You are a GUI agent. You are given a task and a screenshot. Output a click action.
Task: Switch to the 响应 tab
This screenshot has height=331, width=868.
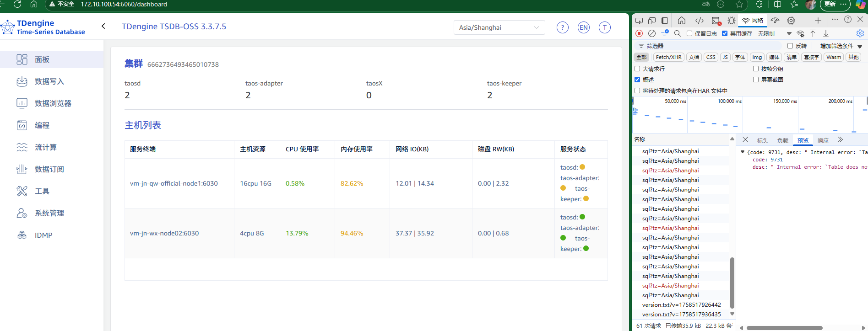pyautogui.click(x=823, y=140)
